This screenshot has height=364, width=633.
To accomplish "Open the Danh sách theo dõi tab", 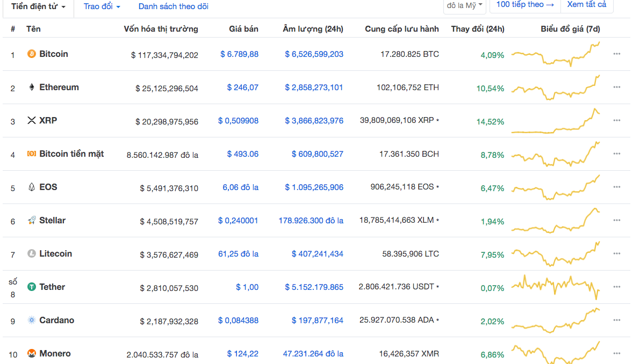I will tap(173, 6).
